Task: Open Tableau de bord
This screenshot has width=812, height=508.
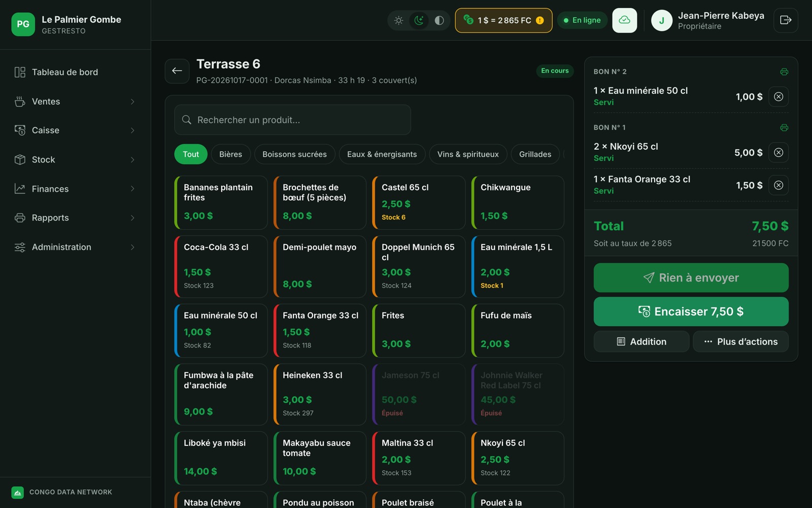Action: pos(75,72)
